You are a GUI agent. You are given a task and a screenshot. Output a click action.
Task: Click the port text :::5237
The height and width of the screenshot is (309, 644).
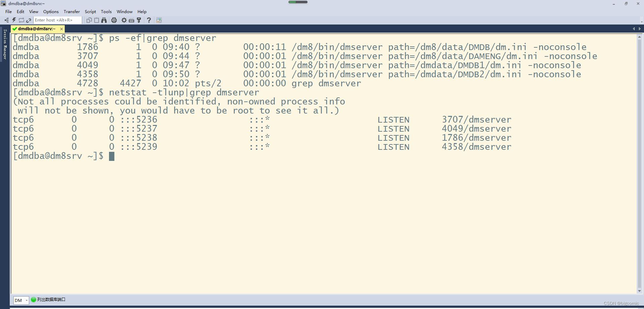tap(139, 129)
